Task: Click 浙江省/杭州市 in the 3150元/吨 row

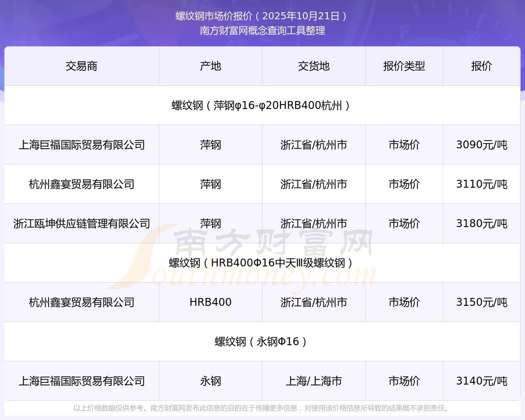Action: click(314, 302)
